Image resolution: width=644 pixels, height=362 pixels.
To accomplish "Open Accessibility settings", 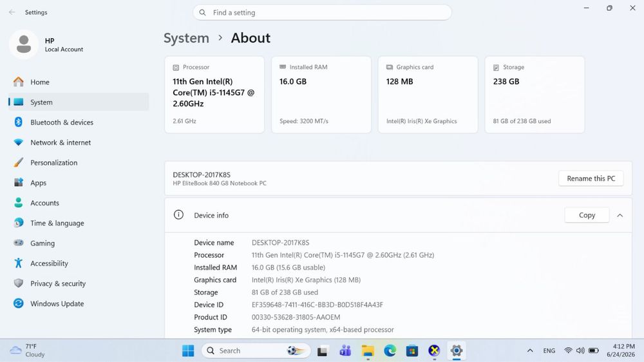I will coord(78,263).
